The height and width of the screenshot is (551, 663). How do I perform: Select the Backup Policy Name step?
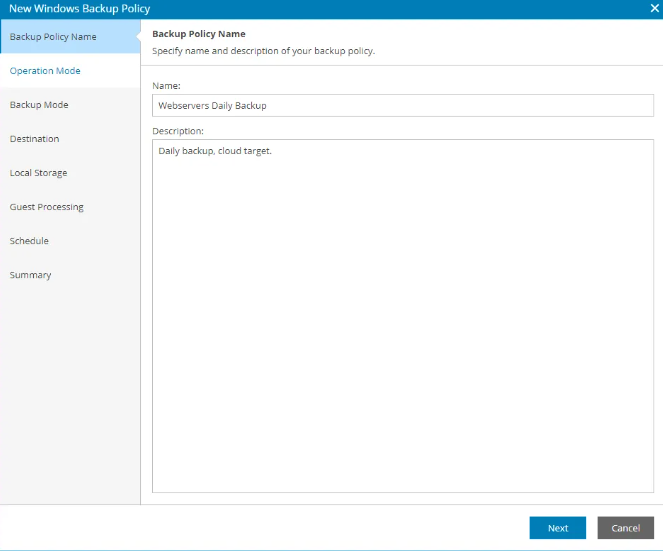pyautogui.click(x=53, y=37)
